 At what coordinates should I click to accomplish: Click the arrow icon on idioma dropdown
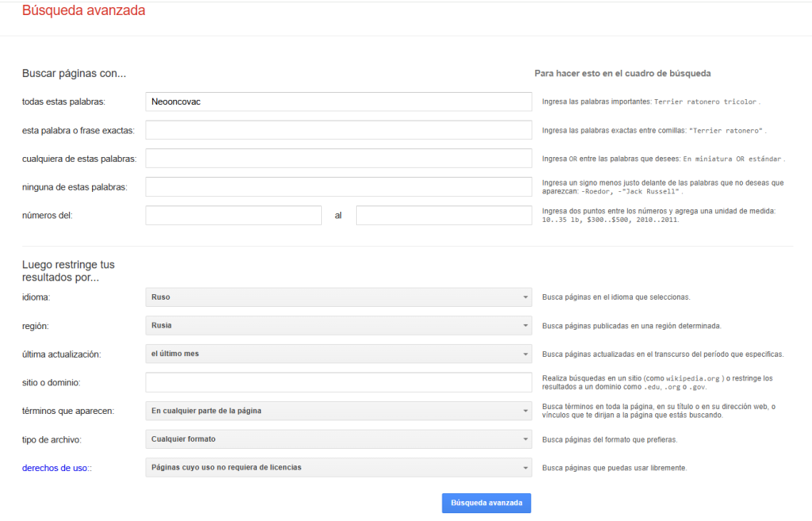pos(525,297)
